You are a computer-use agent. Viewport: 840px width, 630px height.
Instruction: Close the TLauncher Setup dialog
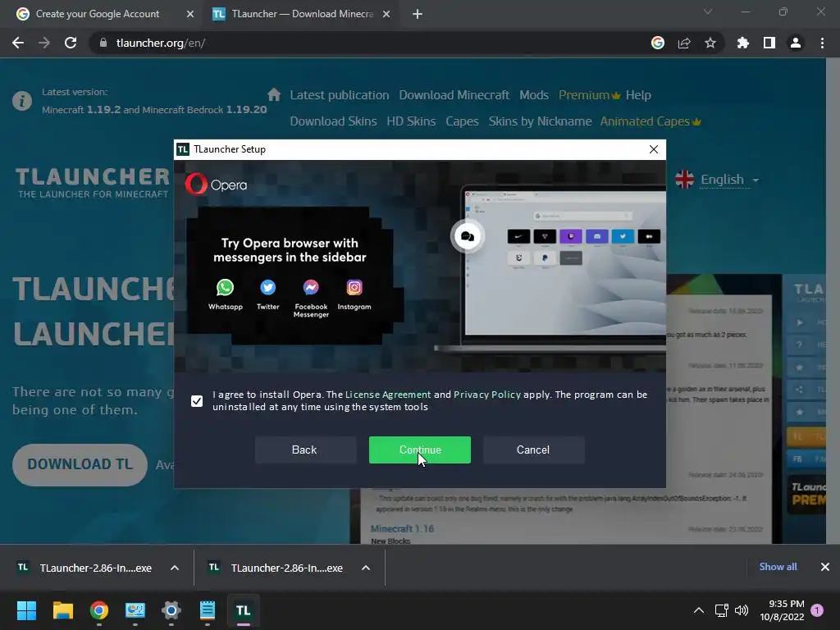(x=653, y=149)
